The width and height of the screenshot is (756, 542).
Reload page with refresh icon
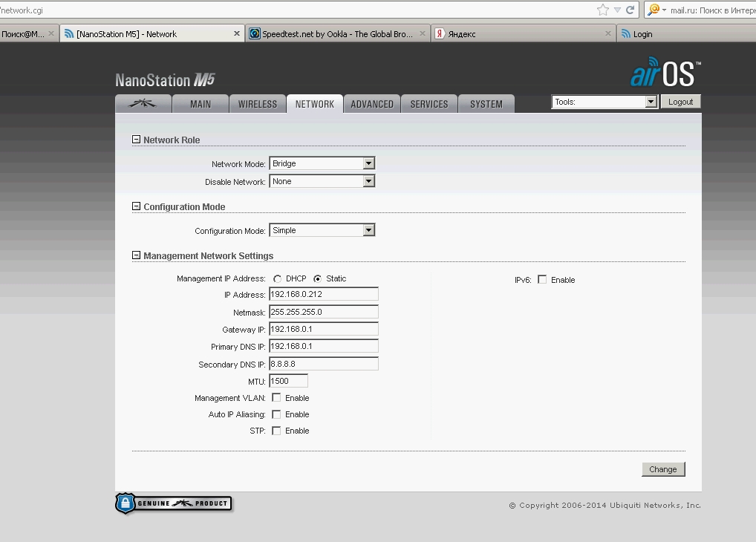[x=630, y=10]
